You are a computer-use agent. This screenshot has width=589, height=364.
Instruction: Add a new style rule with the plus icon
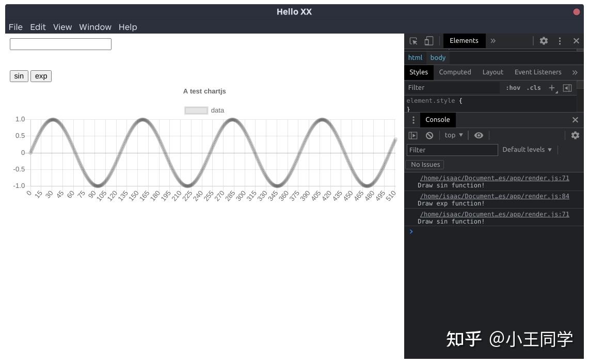point(551,88)
